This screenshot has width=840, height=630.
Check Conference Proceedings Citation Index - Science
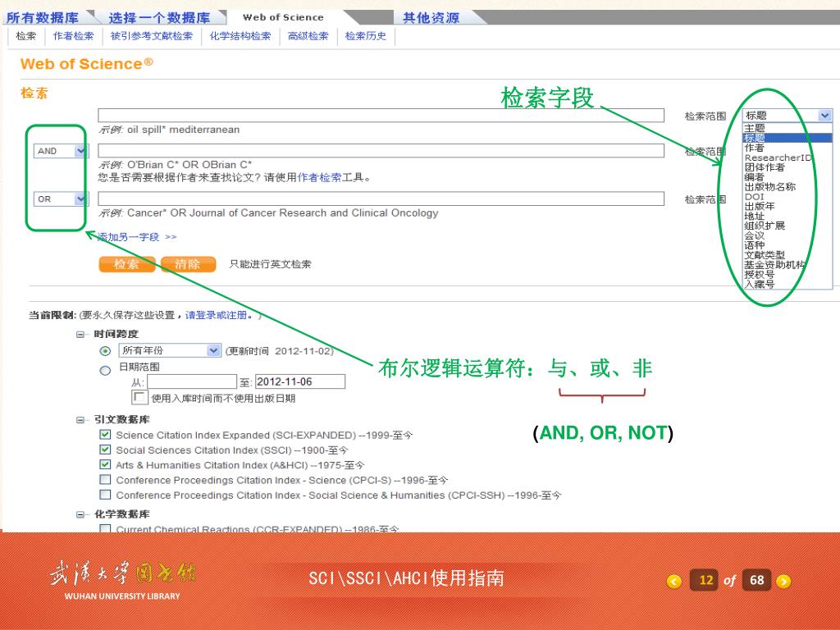click(106, 479)
